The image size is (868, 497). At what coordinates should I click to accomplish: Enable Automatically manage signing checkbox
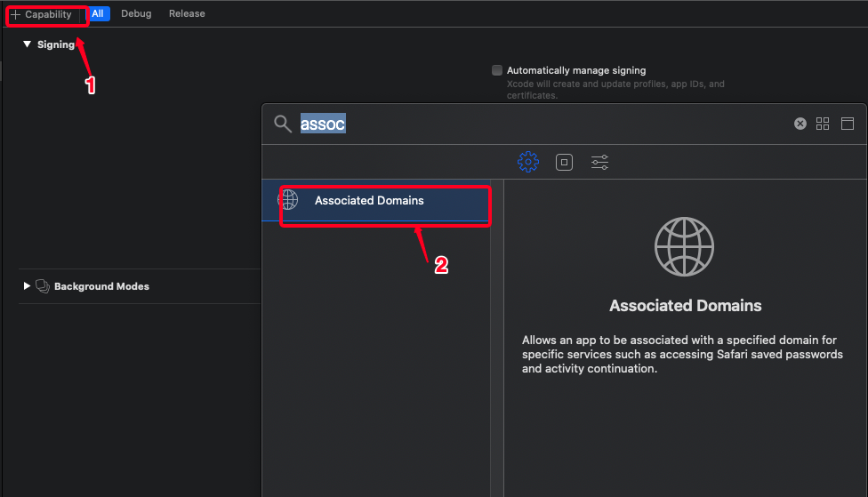497,70
